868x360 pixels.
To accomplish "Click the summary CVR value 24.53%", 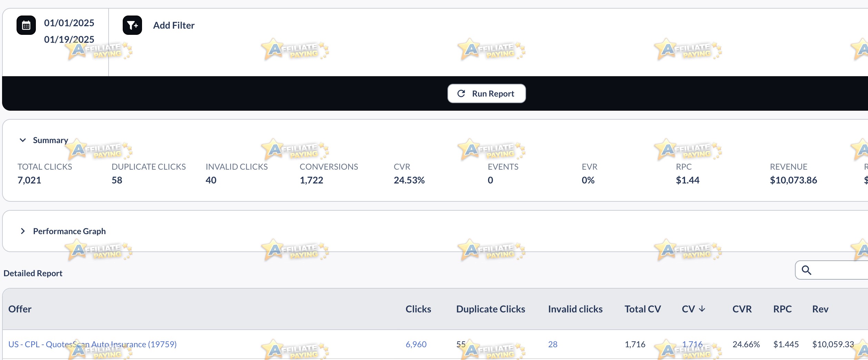I will pyautogui.click(x=409, y=180).
